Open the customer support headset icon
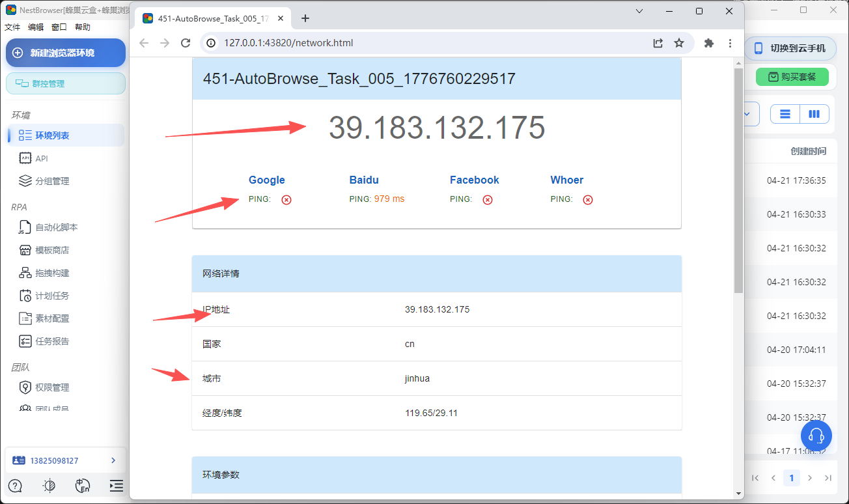The height and width of the screenshot is (504, 849). [x=816, y=436]
